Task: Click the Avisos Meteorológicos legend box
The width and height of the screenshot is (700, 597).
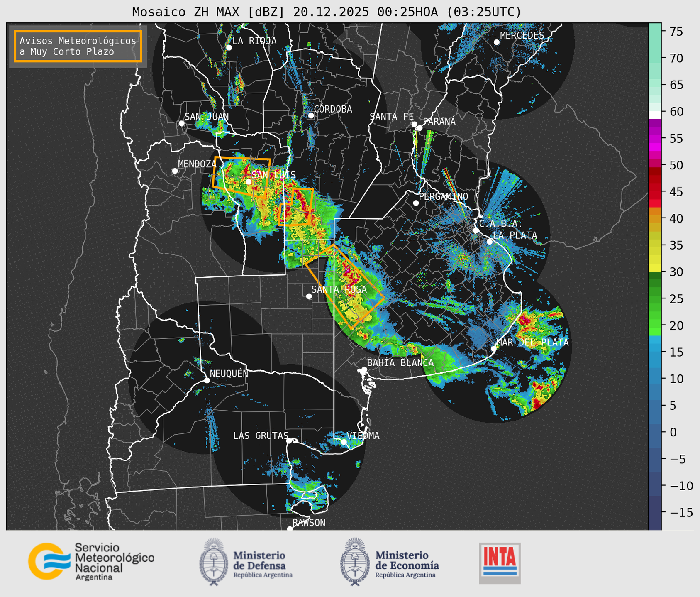Action: [78, 46]
